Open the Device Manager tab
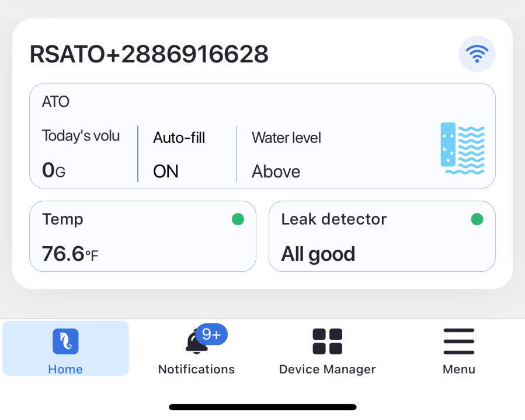Viewport: 525px width, 420px height. pos(327,369)
